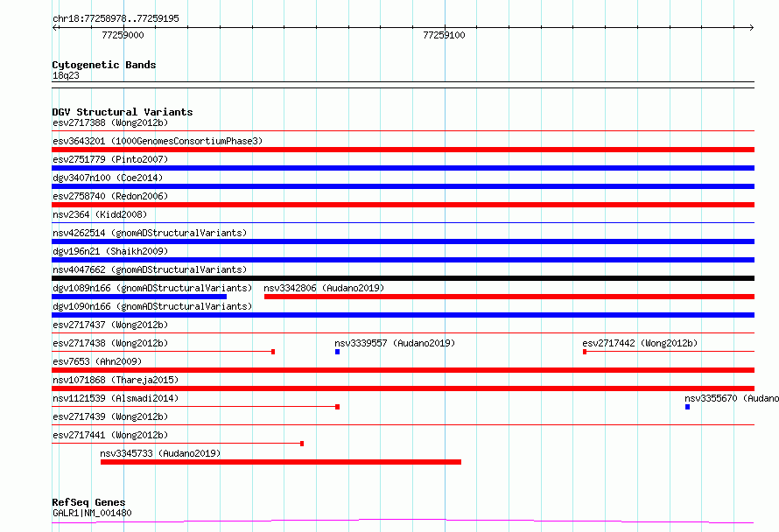The height and width of the screenshot is (532, 779).
Task: Select nsv2364 (Kidd2008) variant label
Action: pos(100,214)
